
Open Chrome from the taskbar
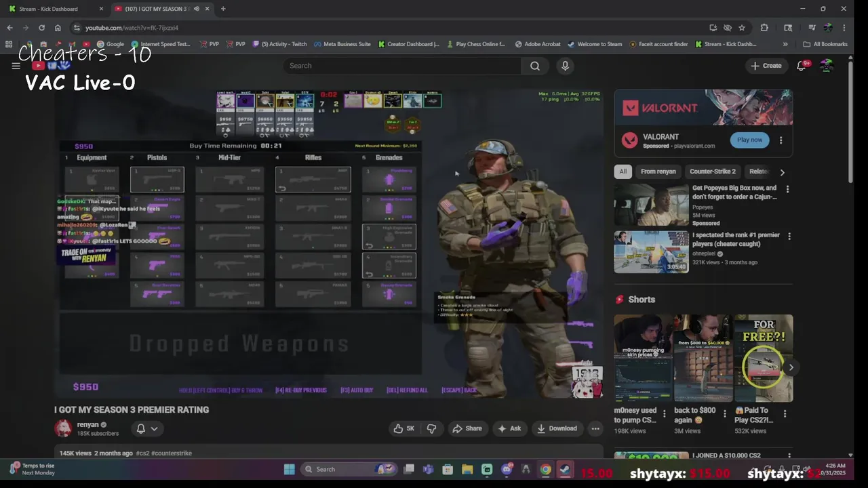(545, 469)
